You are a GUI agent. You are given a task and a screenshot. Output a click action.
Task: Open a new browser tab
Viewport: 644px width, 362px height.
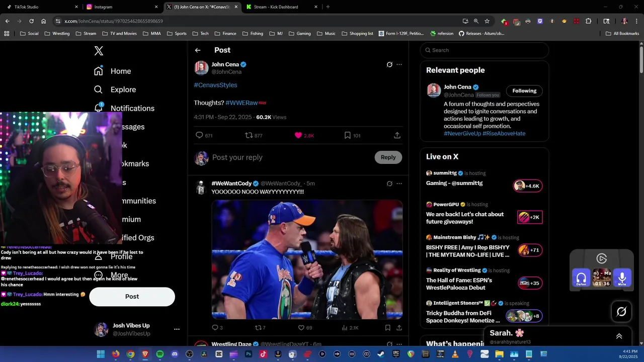pos(328,7)
